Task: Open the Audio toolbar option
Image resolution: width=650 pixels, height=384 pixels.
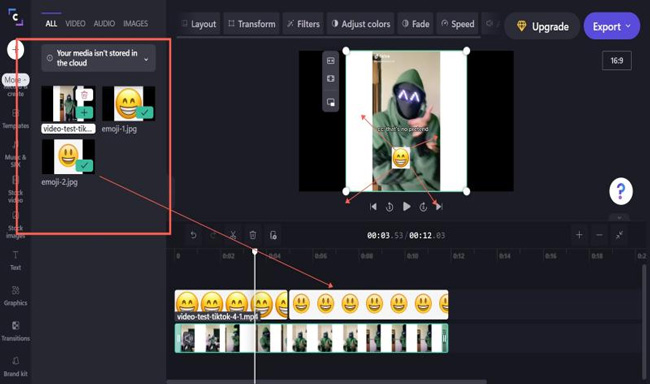Action: coord(492,24)
